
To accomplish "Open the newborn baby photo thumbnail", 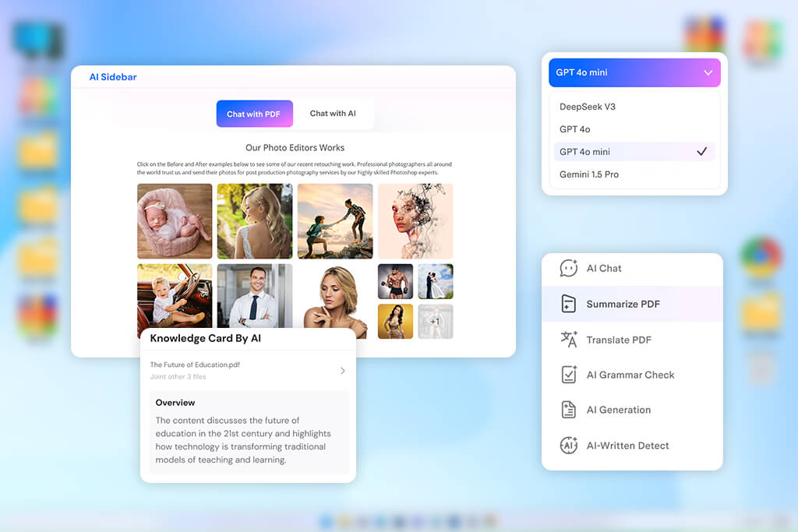I will pos(175,221).
